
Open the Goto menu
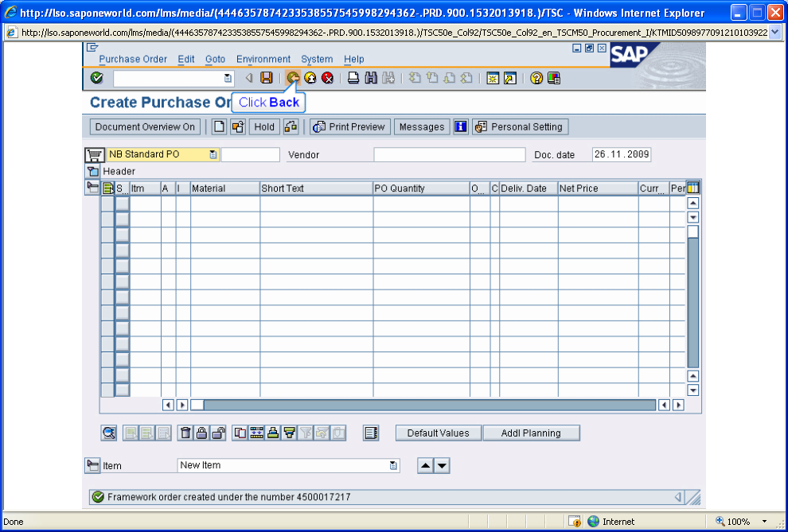coord(215,59)
